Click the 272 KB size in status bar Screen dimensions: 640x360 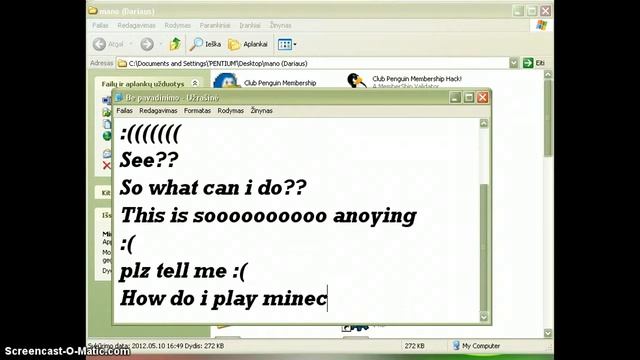point(414,346)
